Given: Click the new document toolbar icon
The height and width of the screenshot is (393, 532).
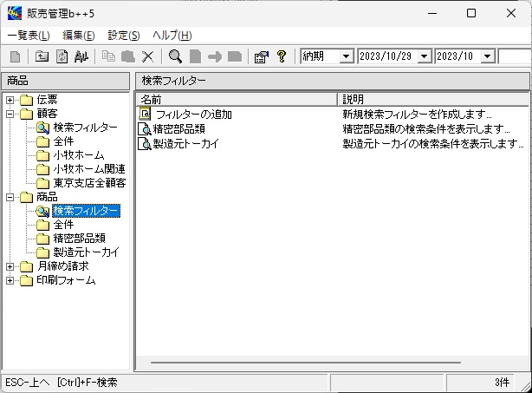Looking at the screenshot, I should (16, 56).
